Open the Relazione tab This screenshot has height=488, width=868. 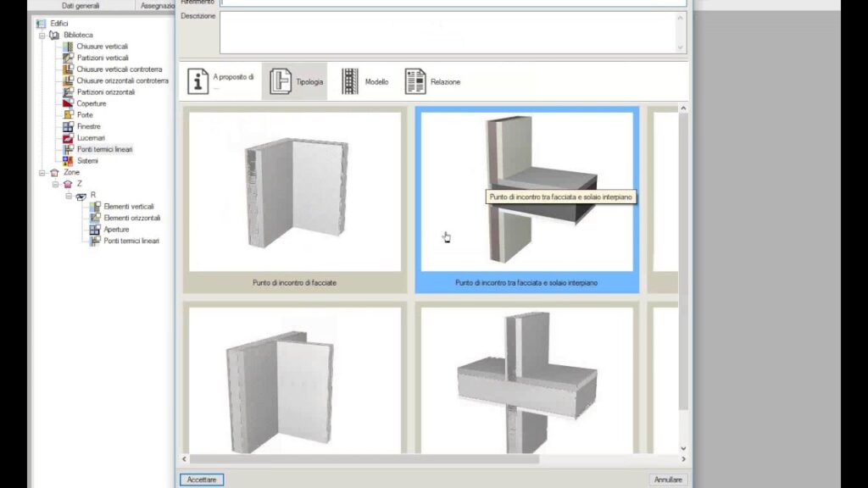(432, 81)
